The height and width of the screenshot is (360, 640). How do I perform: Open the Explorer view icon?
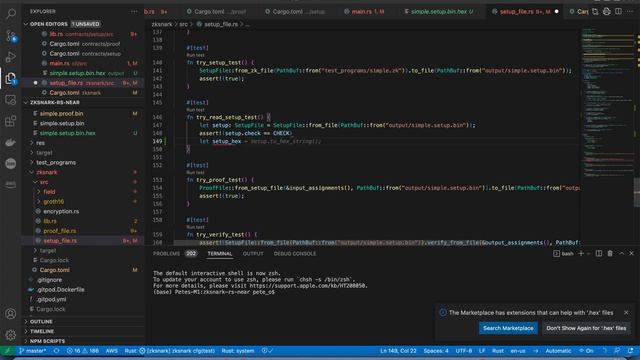pyautogui.click(x=11, y=78)
